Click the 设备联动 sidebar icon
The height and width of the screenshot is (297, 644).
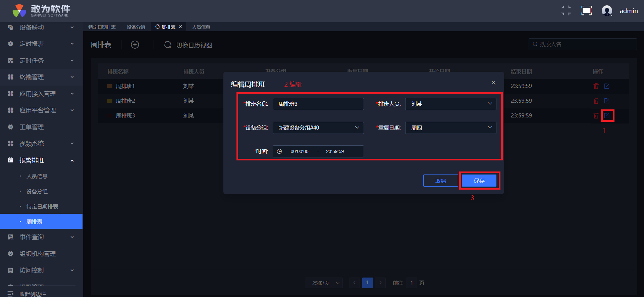pos(10,27)
